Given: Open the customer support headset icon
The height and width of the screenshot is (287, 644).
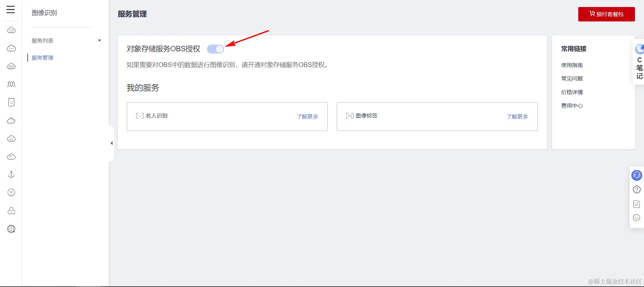Looking at the screenshot, I should [x=637, y=175].
